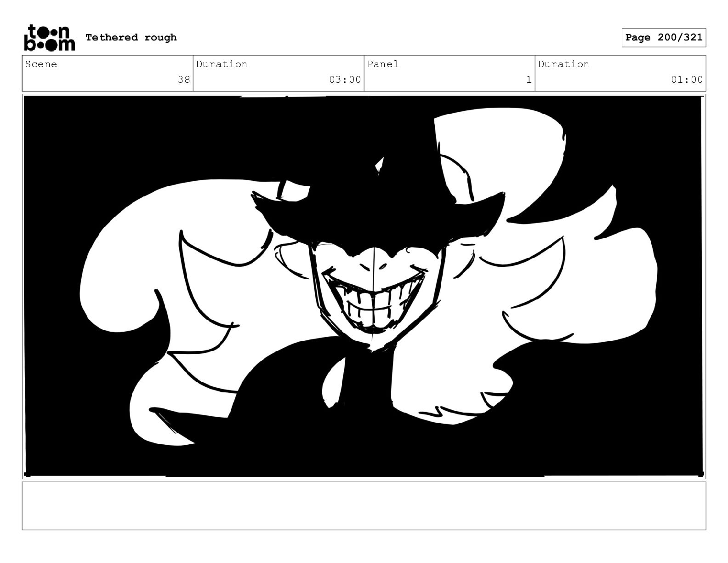This screenshot has width=728, height=563.
Task: Click the panel Duration cell showing 01:00
Action: 620,74
